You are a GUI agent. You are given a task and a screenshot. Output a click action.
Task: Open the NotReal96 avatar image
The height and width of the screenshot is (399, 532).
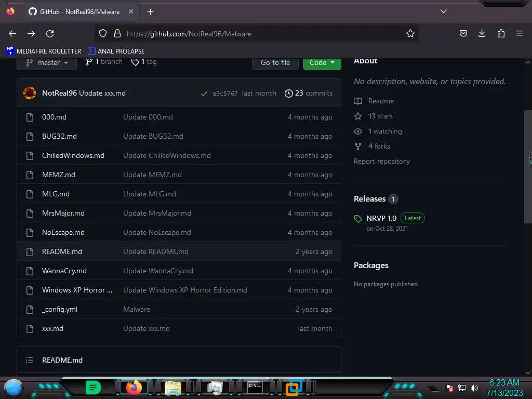tap(30, 93)
